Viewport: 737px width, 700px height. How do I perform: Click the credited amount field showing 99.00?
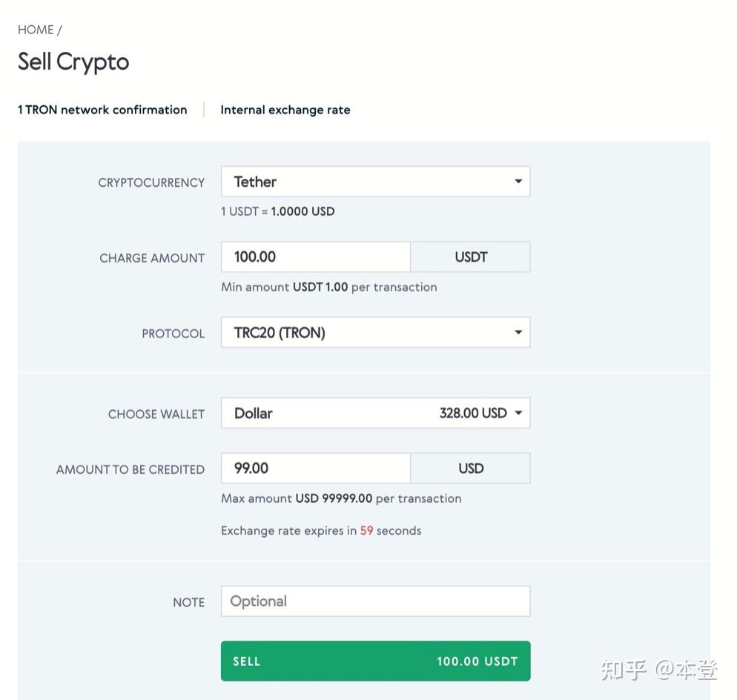point(315,469)
